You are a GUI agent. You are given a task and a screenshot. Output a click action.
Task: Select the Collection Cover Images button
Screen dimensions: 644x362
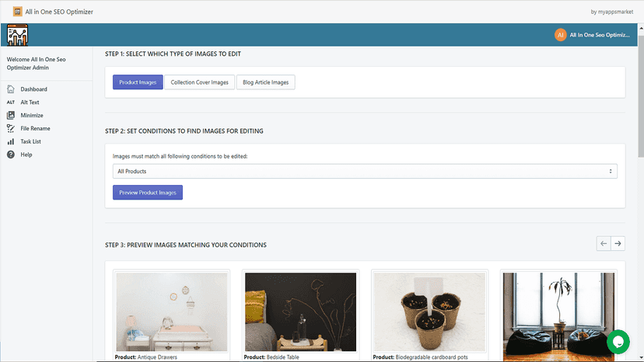pyautogui.click(x=200, y=82)
